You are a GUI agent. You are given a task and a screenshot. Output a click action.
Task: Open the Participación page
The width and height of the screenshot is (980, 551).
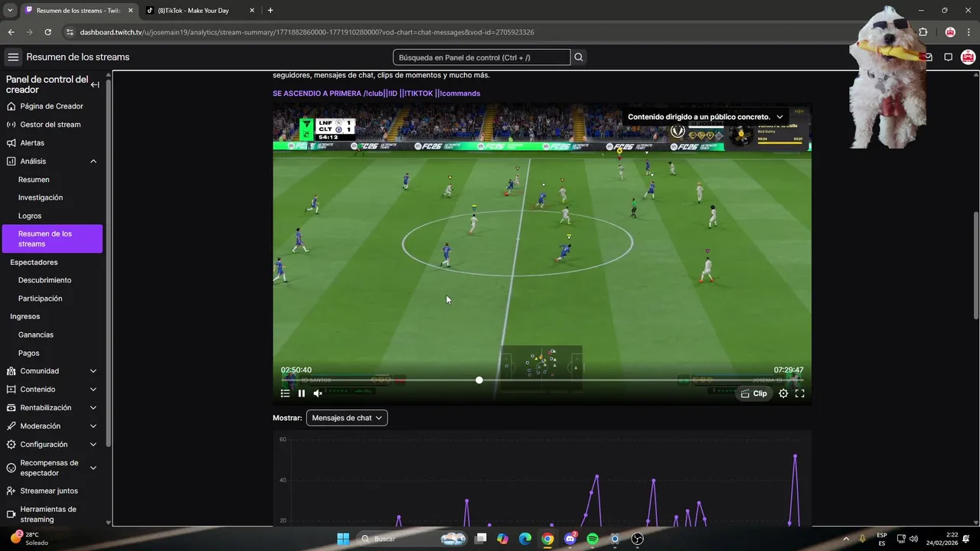click(41, 298)
